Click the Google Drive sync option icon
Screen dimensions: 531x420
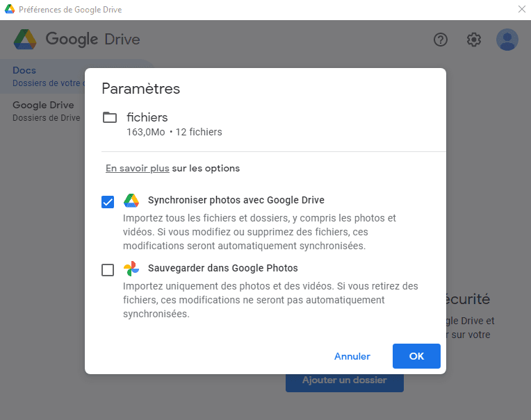131,201
